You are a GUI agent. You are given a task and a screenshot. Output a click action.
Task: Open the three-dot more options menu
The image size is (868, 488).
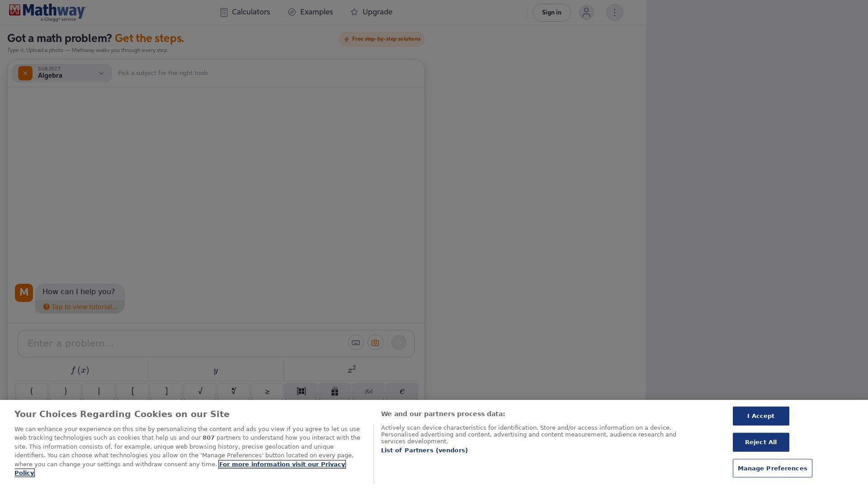coord(614,13)
